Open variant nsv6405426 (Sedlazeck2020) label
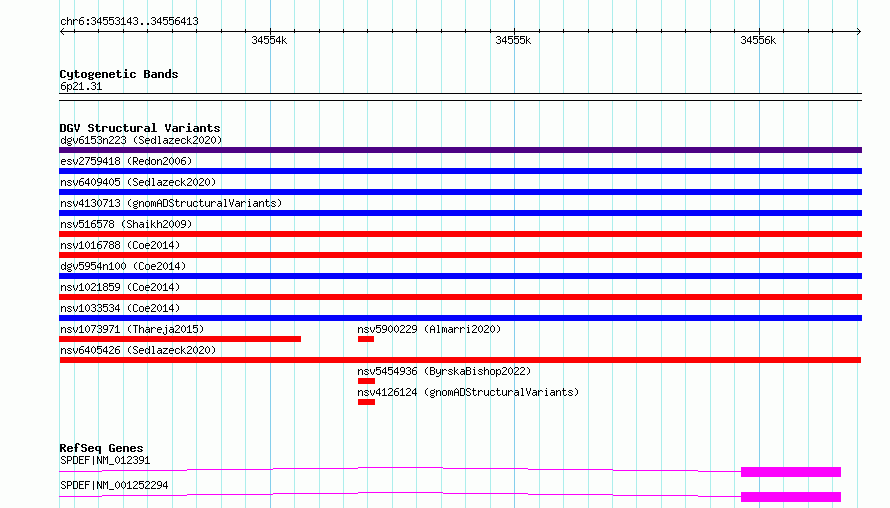This screenshot has width=890, height=508. point(138,350)
